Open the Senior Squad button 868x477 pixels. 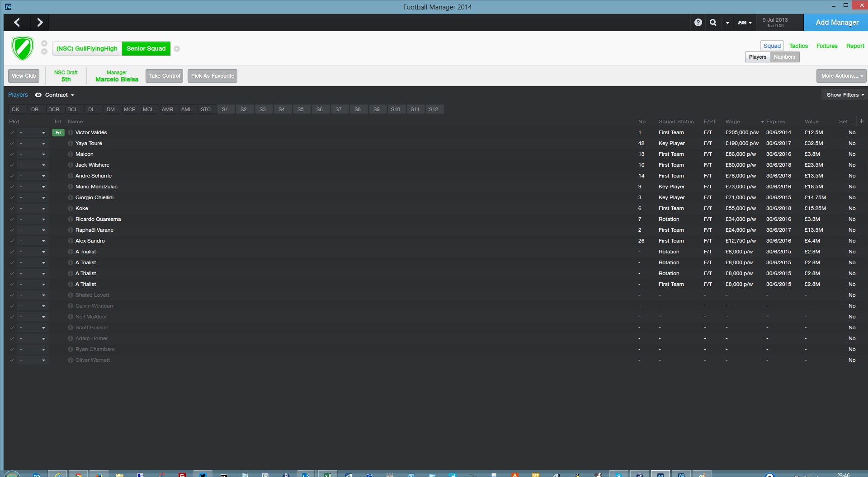click(146, 48)
